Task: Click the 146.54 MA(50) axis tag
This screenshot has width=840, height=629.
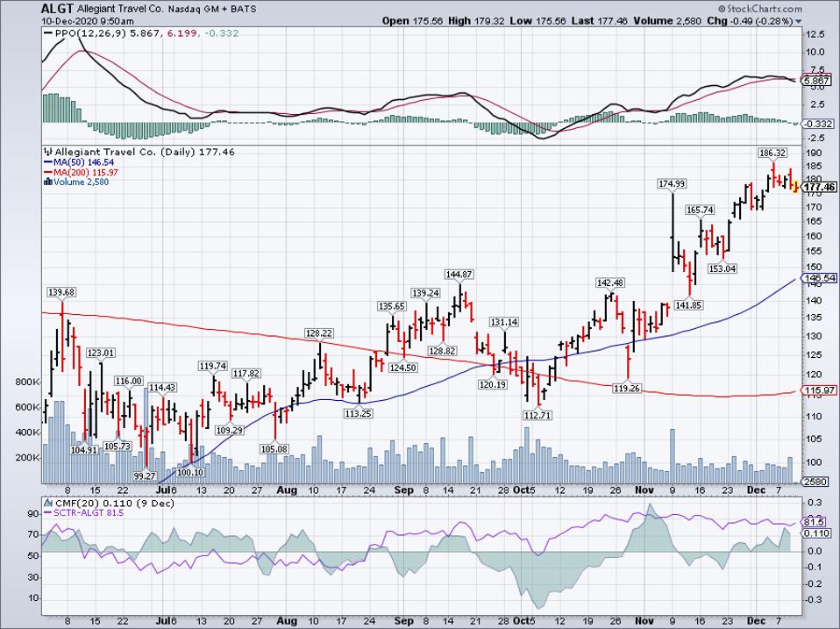Action: [819, 278]
